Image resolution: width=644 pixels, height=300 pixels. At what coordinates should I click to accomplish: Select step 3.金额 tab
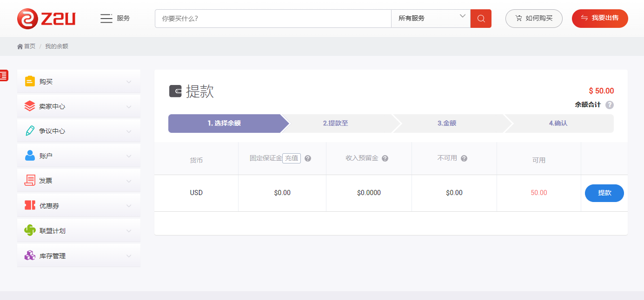point(447,124)
